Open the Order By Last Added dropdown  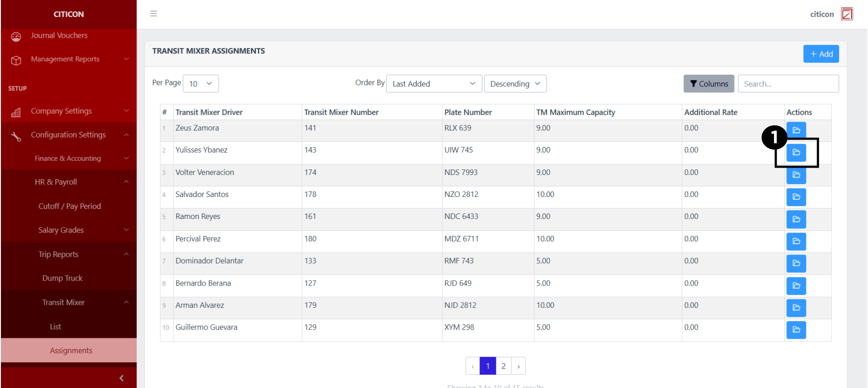pyautogui.click(x=434, y=84)
